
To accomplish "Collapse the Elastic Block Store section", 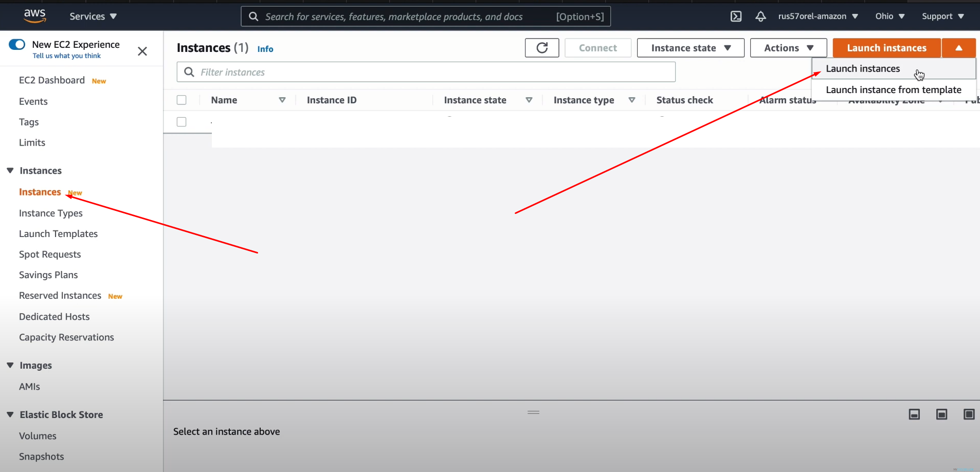I will (10, 414).
